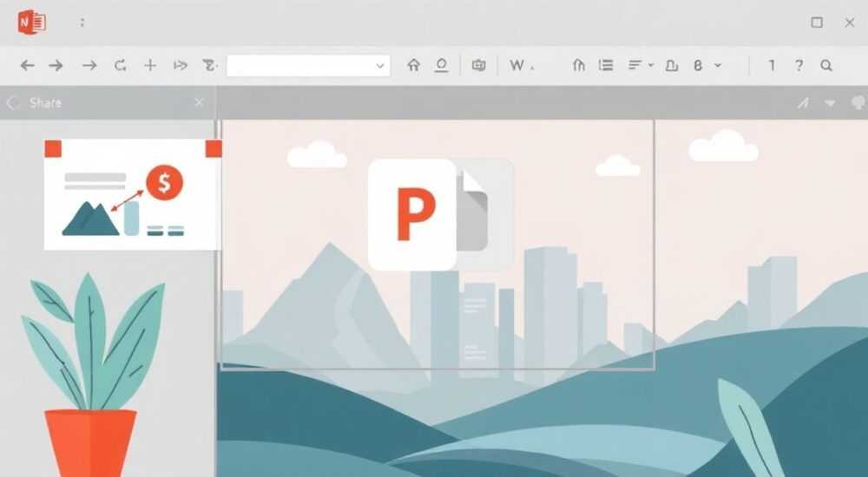Click the arched house icon before the list icon
Screen dimensions: 868x477
pos(578,66)
